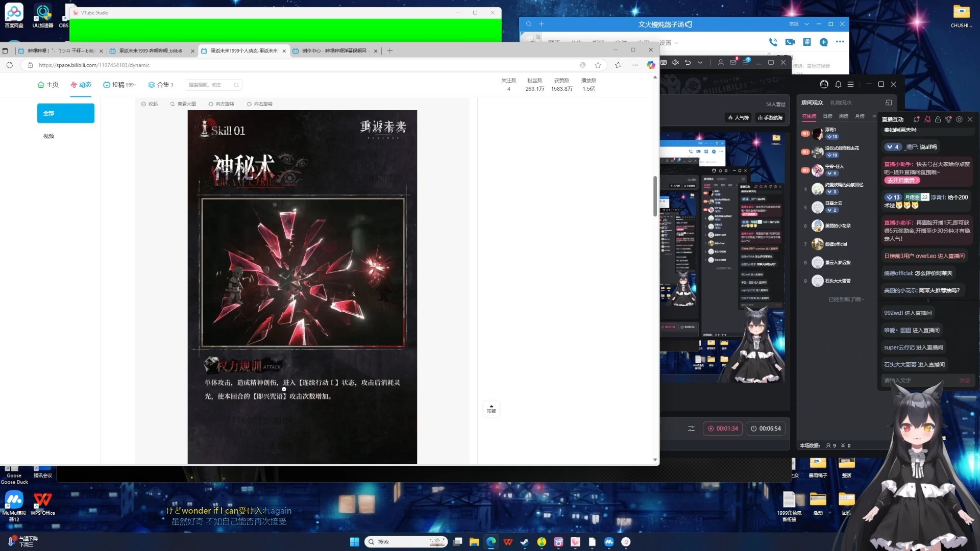Toggle the fan-only icon in interaction panel

(927, 119)
